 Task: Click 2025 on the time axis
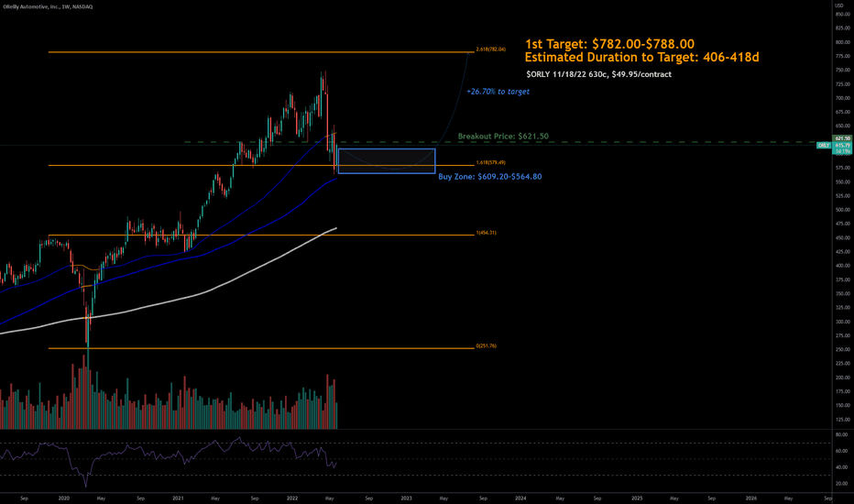pos(637,498)
